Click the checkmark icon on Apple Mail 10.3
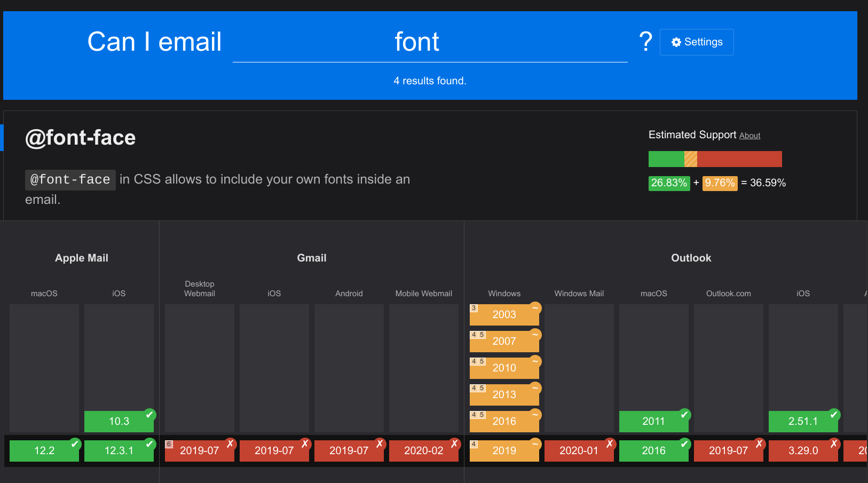The image size is (868, 483). coord(149,414)
